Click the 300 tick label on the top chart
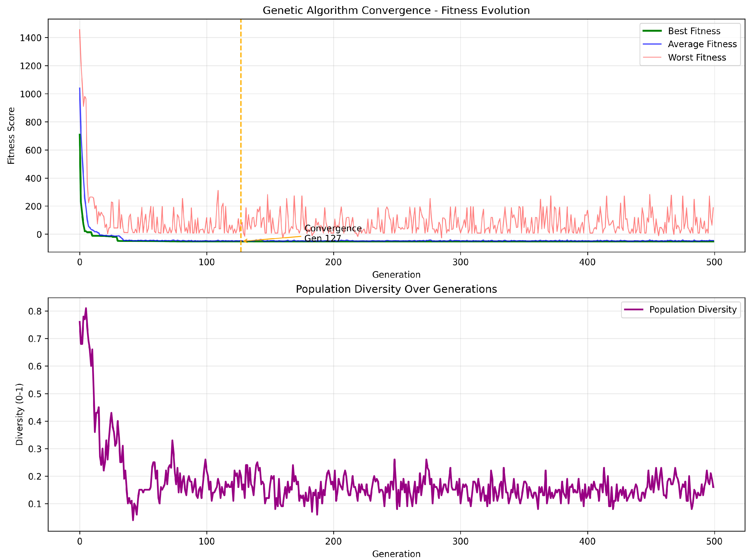753x560 pixels. point(460,262)
